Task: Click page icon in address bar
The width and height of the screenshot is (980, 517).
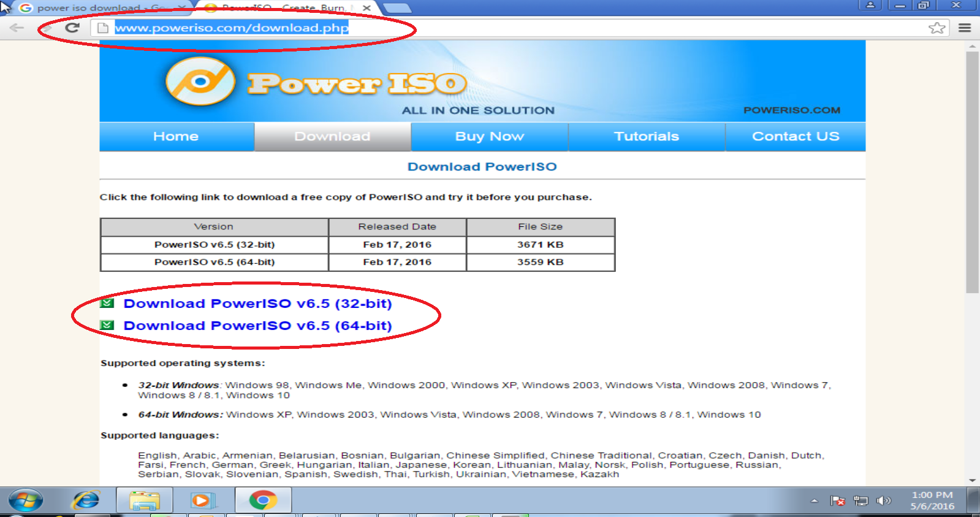Action: click(x=103, y=28)
